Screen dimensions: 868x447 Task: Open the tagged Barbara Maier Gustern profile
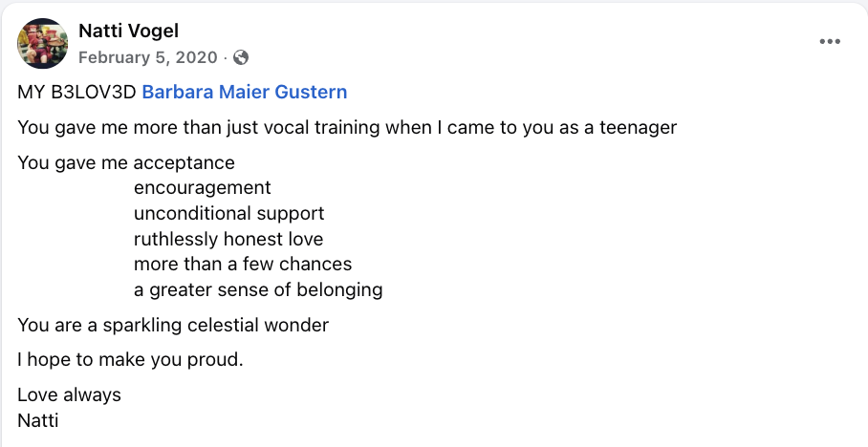coord(244,93)
